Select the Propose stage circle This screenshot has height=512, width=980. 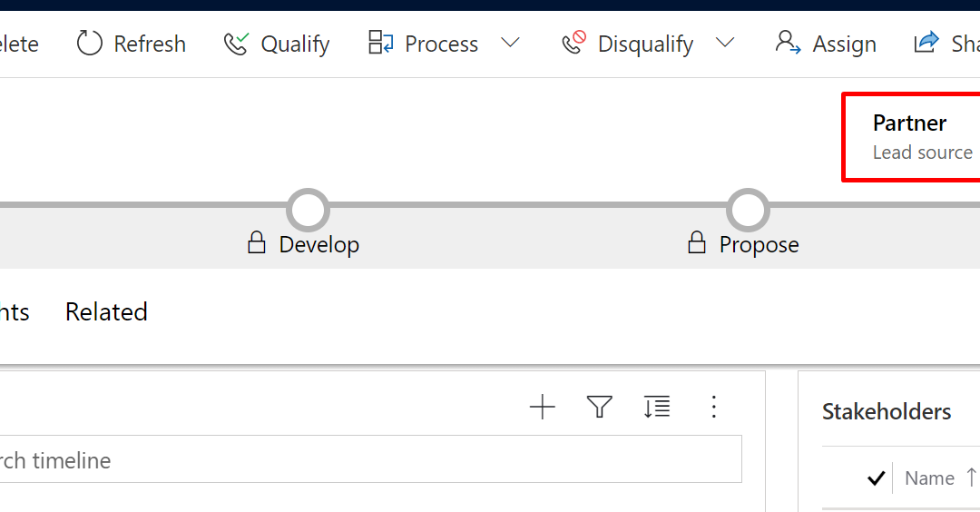coord(748,210)
